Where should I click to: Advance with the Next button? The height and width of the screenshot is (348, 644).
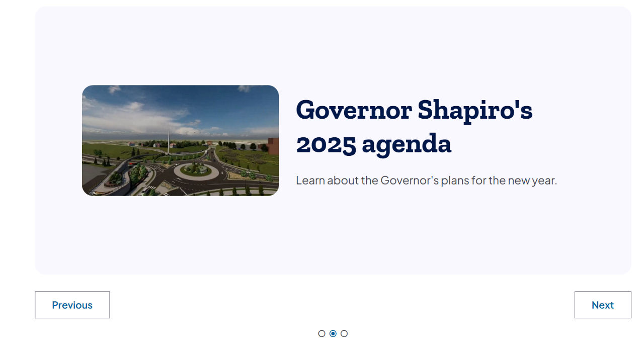click(603, 305)
